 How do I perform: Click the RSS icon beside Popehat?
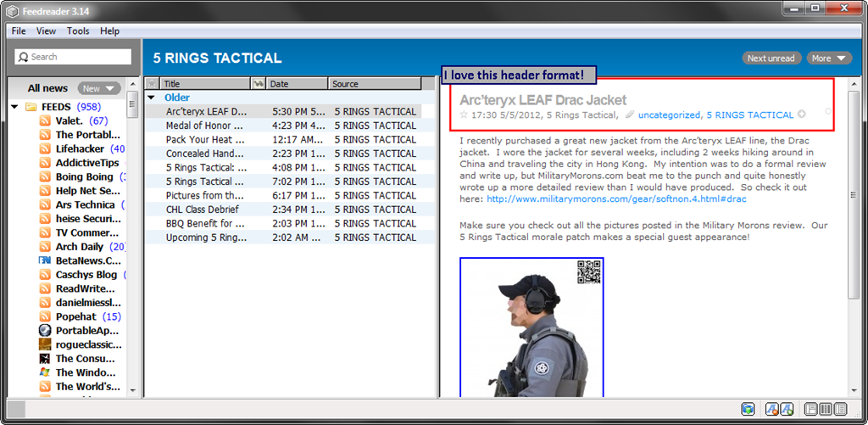pos(46,316)
